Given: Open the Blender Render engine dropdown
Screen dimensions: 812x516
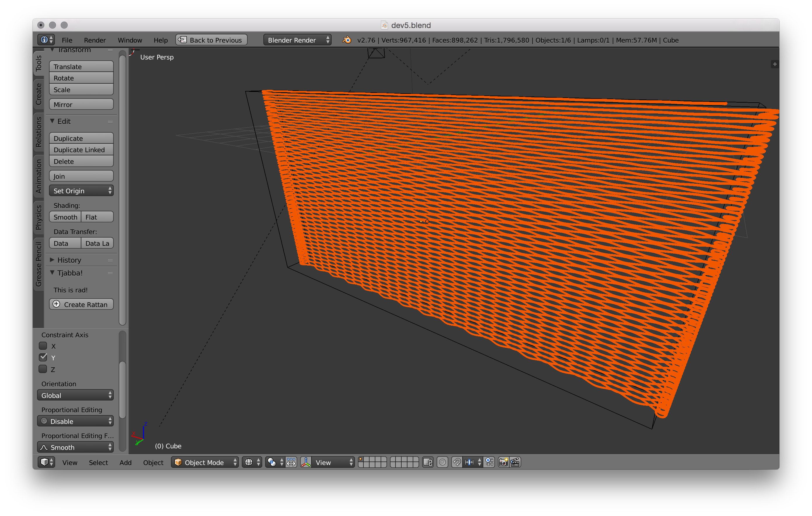Looking at the screenshot, I should pos(297,40).
